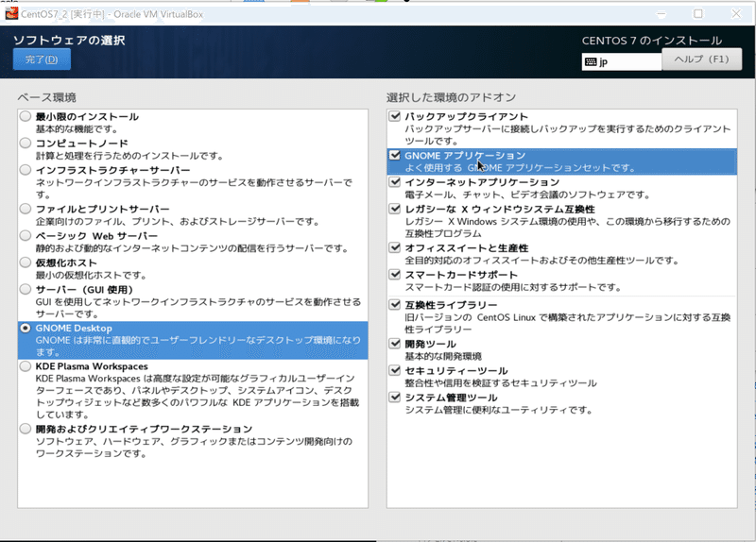Select ファイルとプリントサーバー radio button
The width and height of the screenshot is (756, 542).
pos(26,209)
